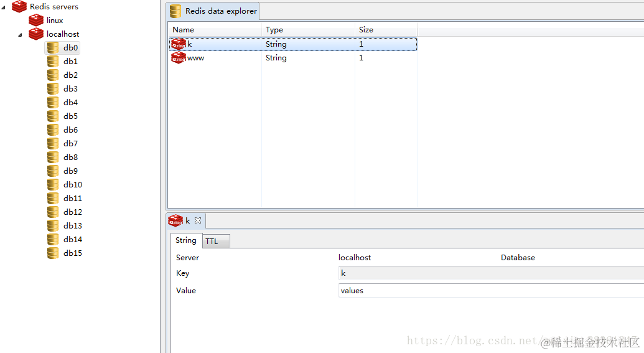Click the www key name
The width and height of the screenshot is (644, 353).
tap(195, 58)
